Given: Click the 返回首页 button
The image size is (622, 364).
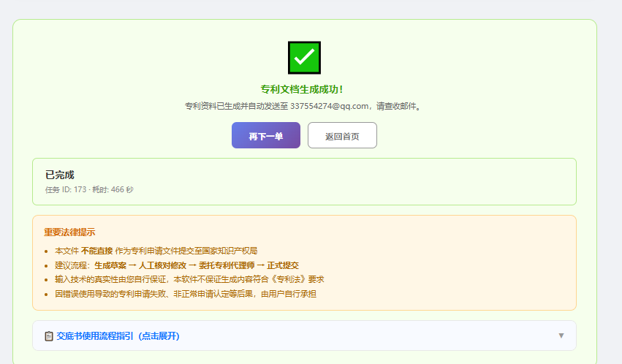Looking at the screenshot, I should [x=342, y=135].
